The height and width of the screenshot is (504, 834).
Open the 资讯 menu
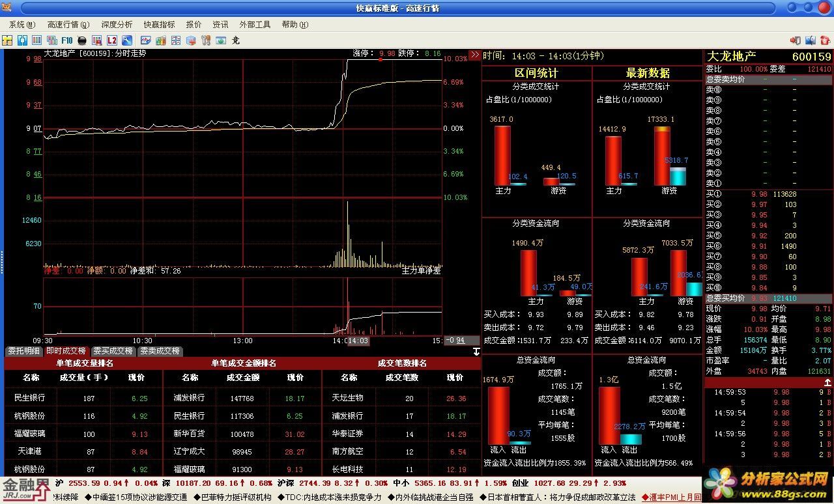pyautogui.click(x=220, y=25)
